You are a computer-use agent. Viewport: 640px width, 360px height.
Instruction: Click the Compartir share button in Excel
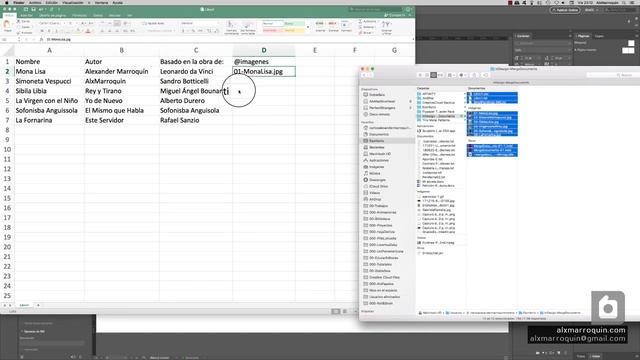point(395,16)
